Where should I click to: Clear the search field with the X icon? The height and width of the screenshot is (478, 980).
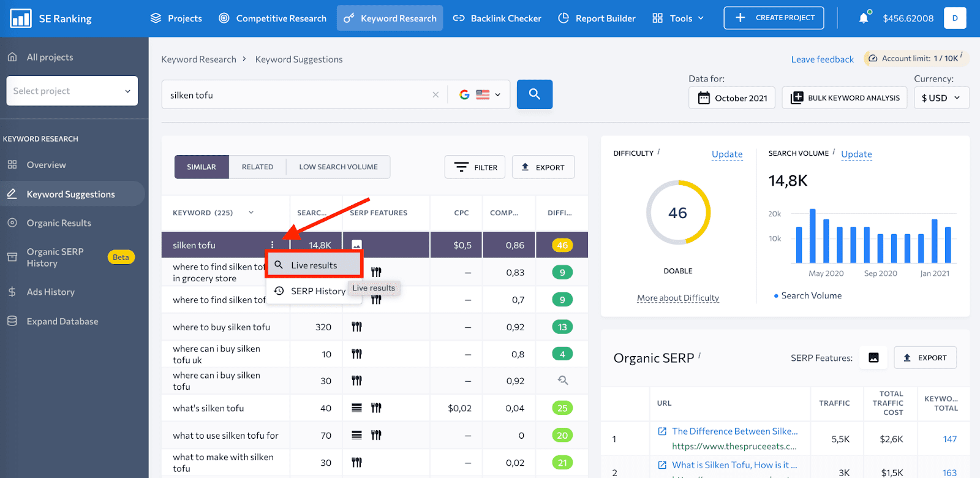point(435,95)
